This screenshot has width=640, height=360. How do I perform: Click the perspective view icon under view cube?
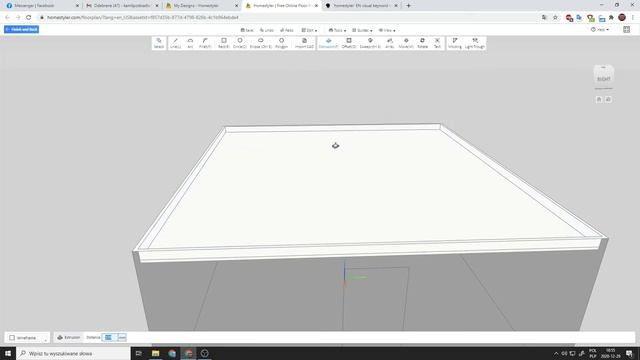(608, 99)
